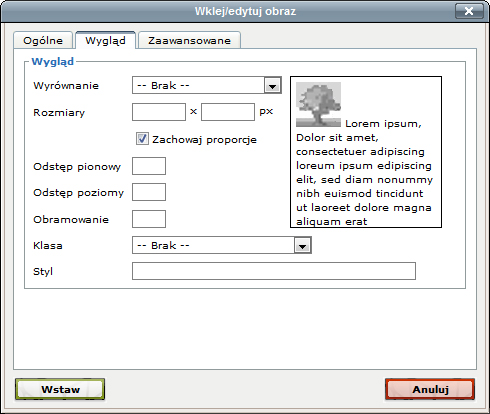Focus the width field in Rozmiary
Image resolution: width=490 pixels, height=414 pixels.
(159, 112)
